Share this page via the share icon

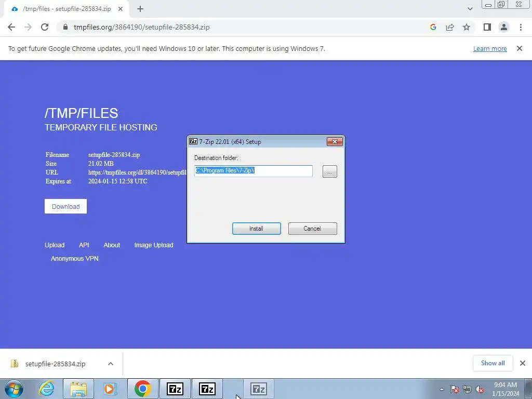click(x=450, y=27)
